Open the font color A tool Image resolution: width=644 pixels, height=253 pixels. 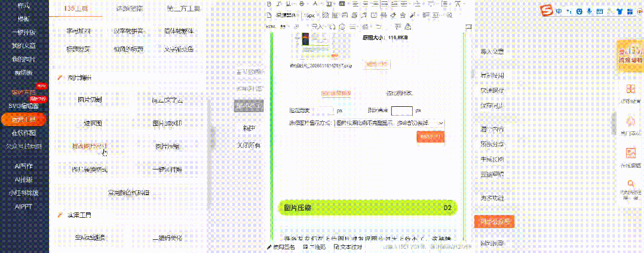coord(315,4)
